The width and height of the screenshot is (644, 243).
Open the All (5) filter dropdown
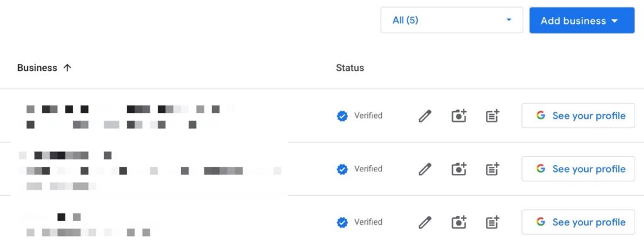452,20
